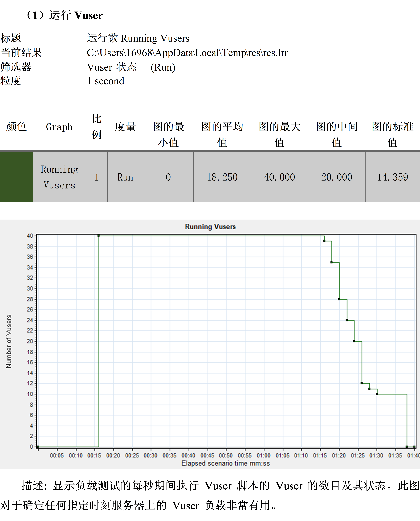Click the x-axis tick label '01:30'

click(376, 455)
